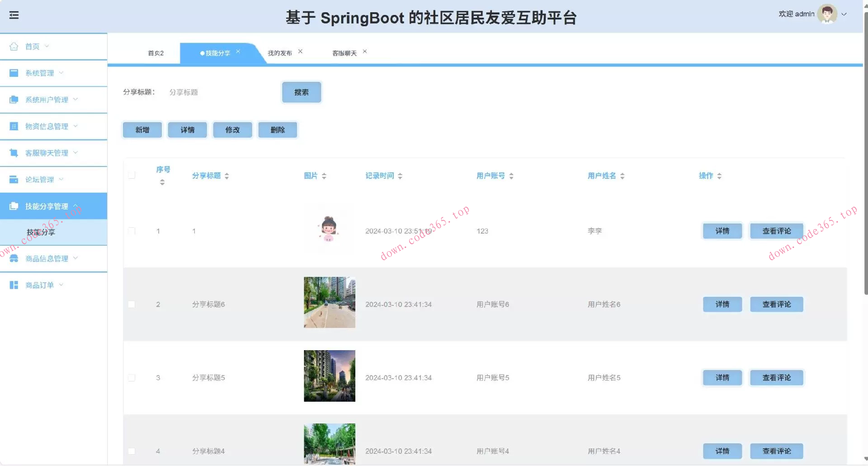Click 查看评论 for the 李李 row

pyautogui.click(x=777, y=231)
